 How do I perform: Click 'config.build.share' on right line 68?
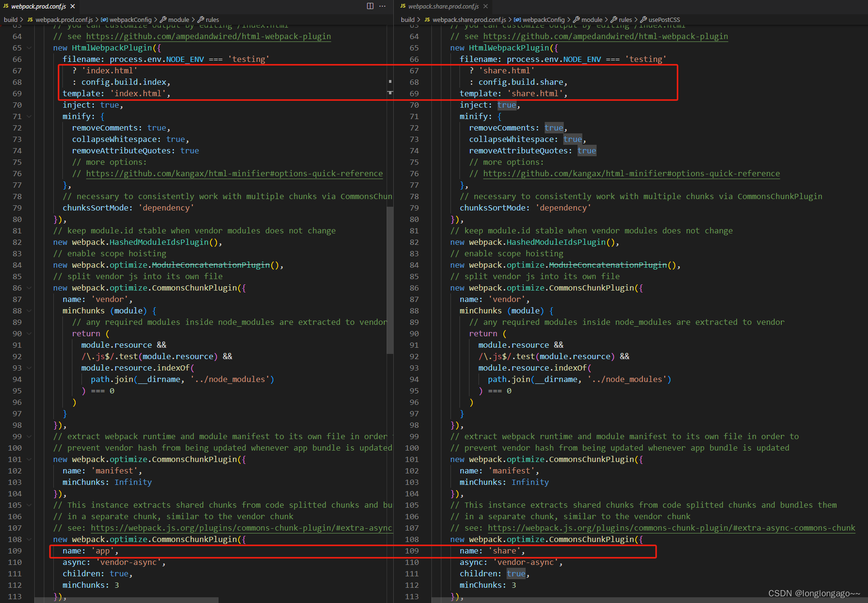521,82
